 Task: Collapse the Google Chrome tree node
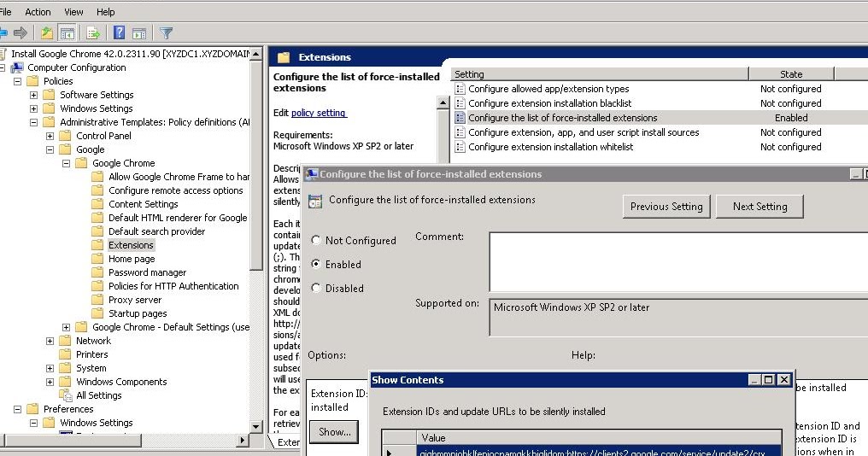(66, 163)
